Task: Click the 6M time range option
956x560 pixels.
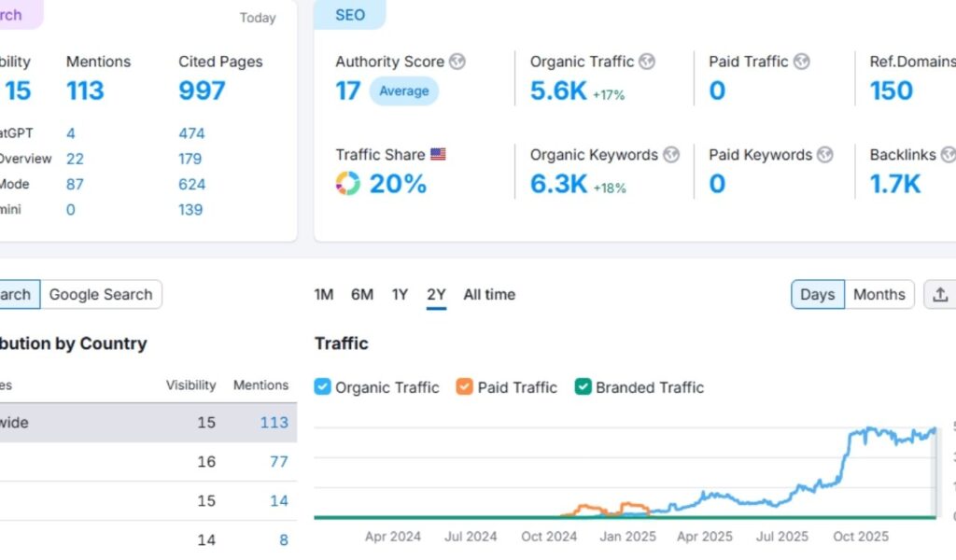Action: coord(362,295)
